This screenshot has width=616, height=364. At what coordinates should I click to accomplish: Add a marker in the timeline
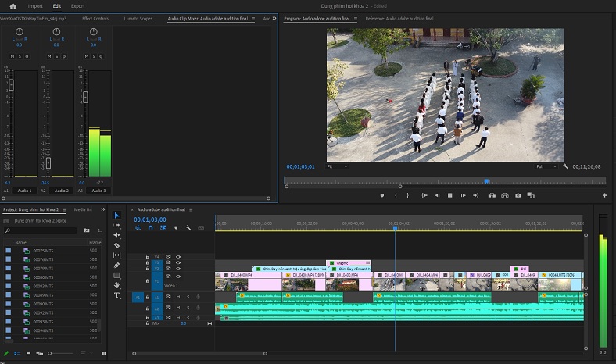176,228
